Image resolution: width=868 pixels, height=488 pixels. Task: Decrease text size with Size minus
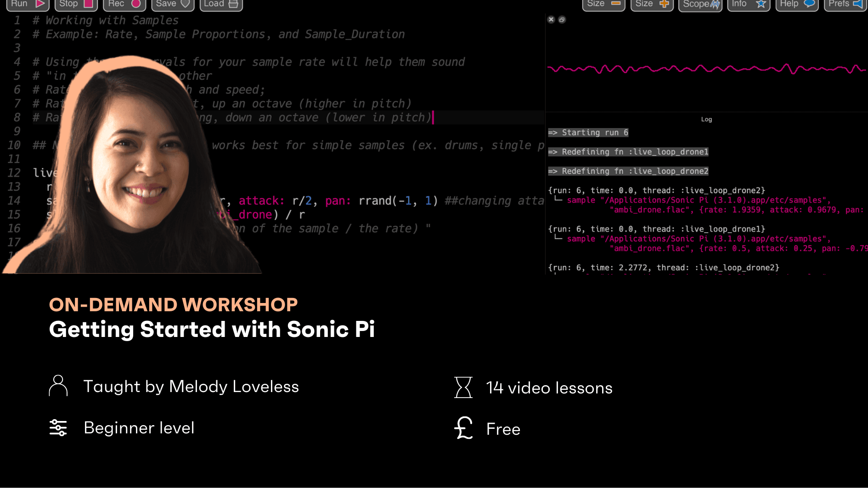point(603,4)
